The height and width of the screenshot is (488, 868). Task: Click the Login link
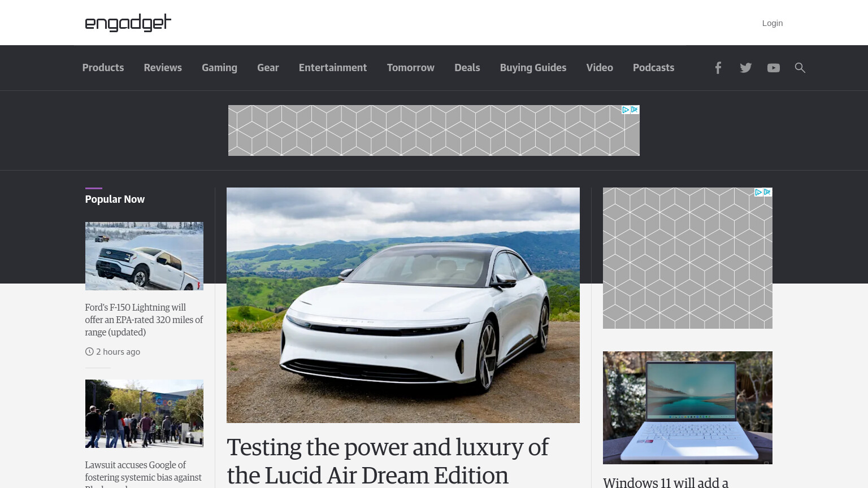(x=772, y=23)
